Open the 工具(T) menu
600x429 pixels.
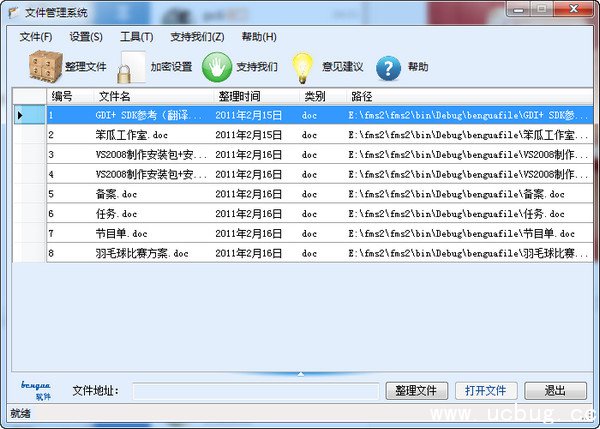click(136, 37)
